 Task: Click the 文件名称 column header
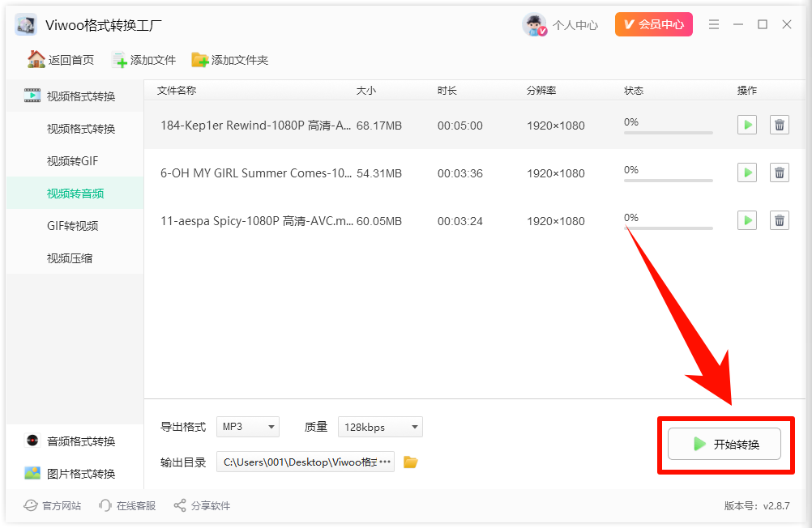(x=177, y=91)
